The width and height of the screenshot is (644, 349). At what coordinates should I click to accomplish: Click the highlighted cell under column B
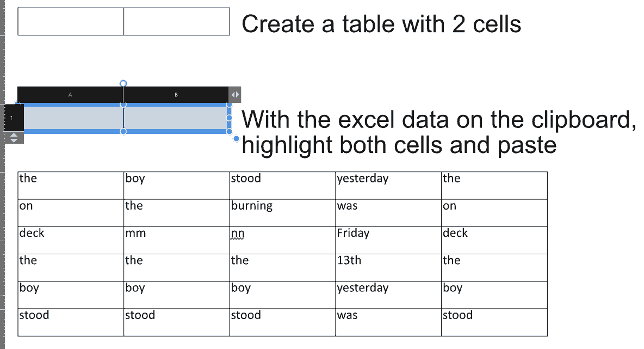click(175, 118)
